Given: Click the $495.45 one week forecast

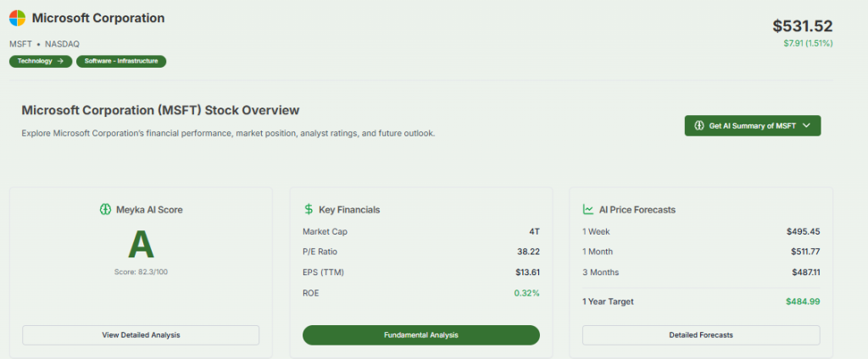Looking at the screenshot, I should pos(804,232).
